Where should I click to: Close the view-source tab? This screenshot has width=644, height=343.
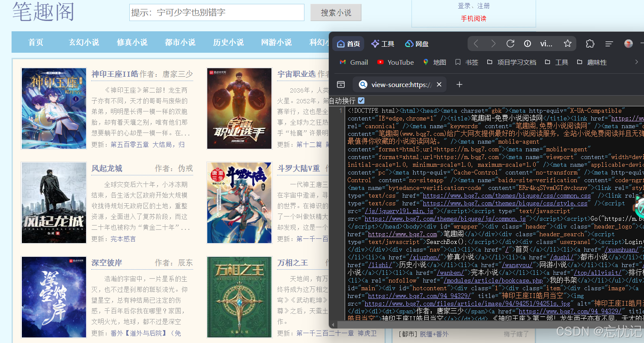coord(439,84)
